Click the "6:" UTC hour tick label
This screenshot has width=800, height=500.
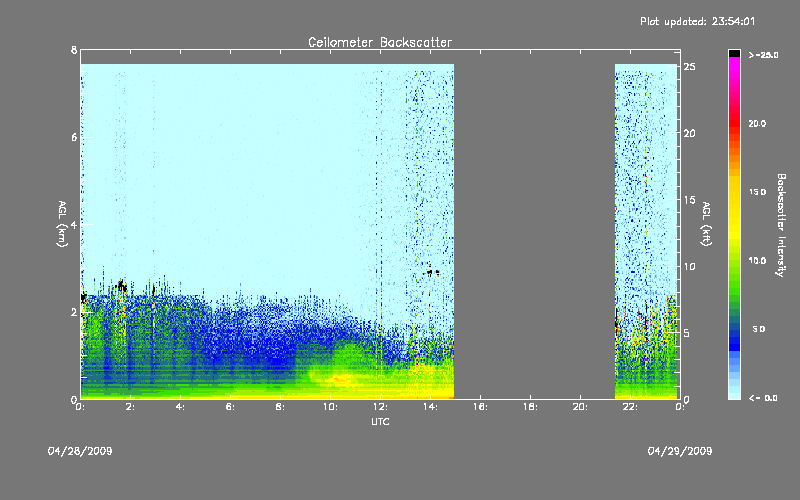pos(230,407)
